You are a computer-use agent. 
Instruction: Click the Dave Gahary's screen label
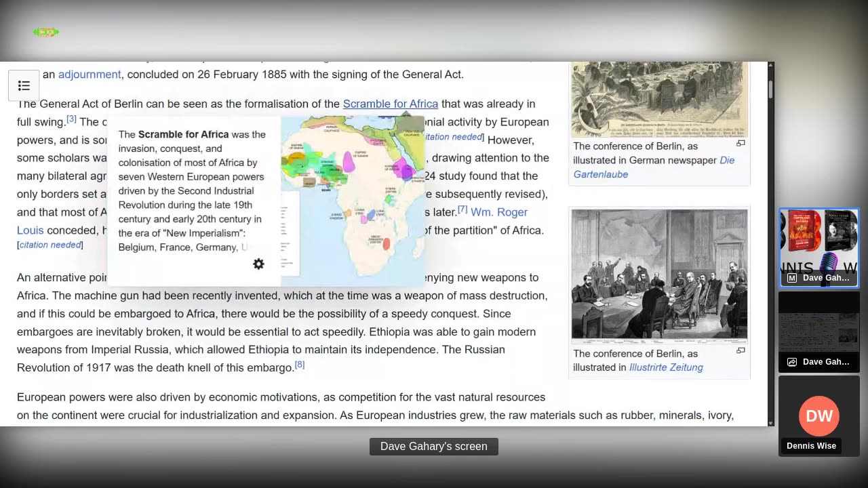pos(434,446)
